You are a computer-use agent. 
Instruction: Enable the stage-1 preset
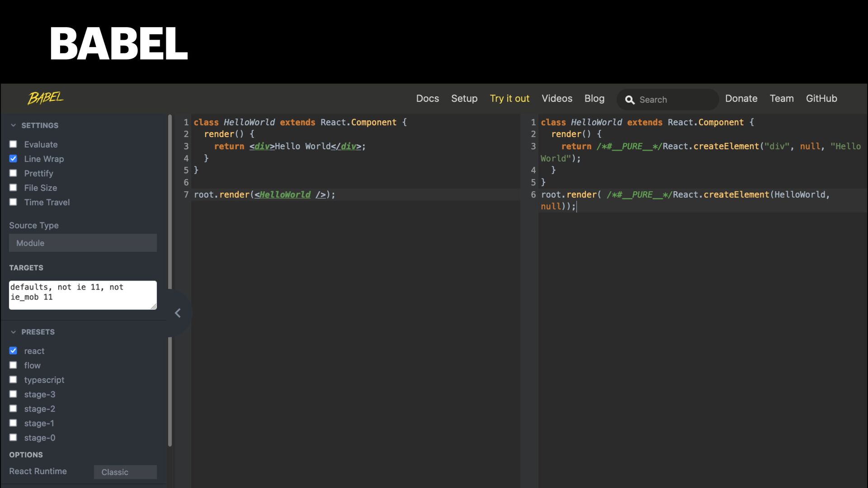[x=13, y=423]
